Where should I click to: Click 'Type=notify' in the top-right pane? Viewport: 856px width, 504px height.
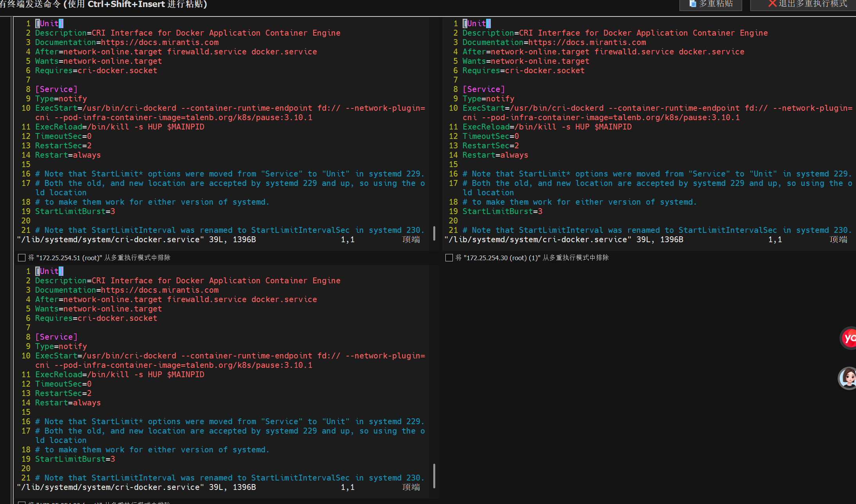(488, 99)
